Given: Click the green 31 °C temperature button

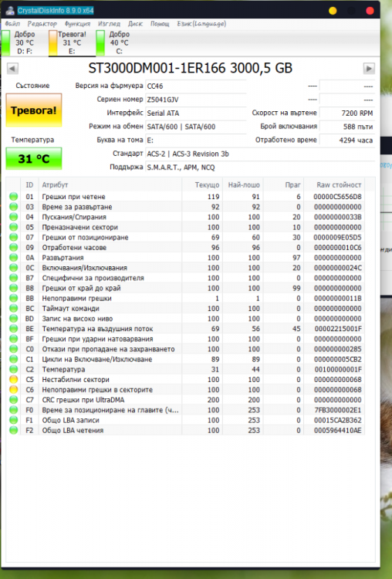Looking at the screenshot, I should (x=34, y=159).
